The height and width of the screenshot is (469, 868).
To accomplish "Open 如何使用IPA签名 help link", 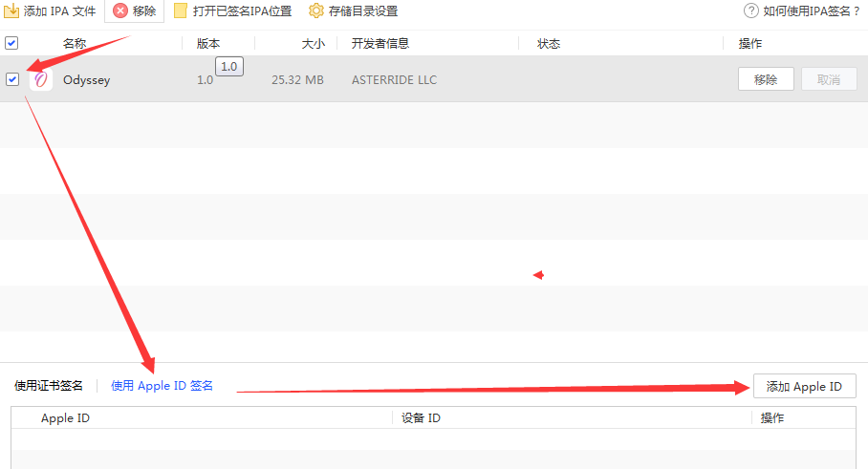I will (x=811, y=11).
